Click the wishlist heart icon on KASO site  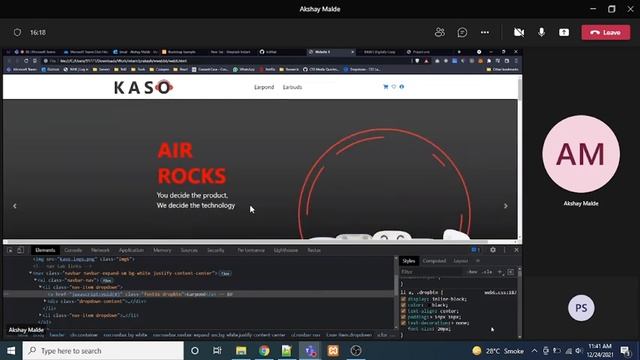click(394, 87)
